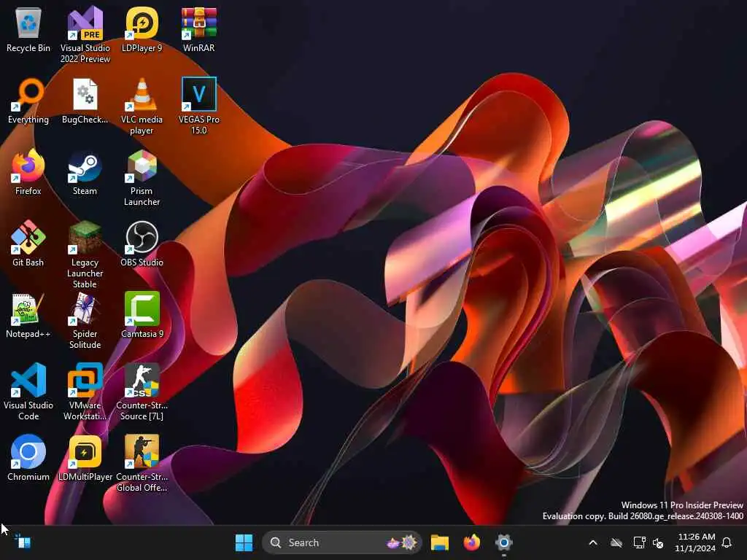Select the Prism Launcher shortcut
747x560 pixels.
(x=142, y=178)
